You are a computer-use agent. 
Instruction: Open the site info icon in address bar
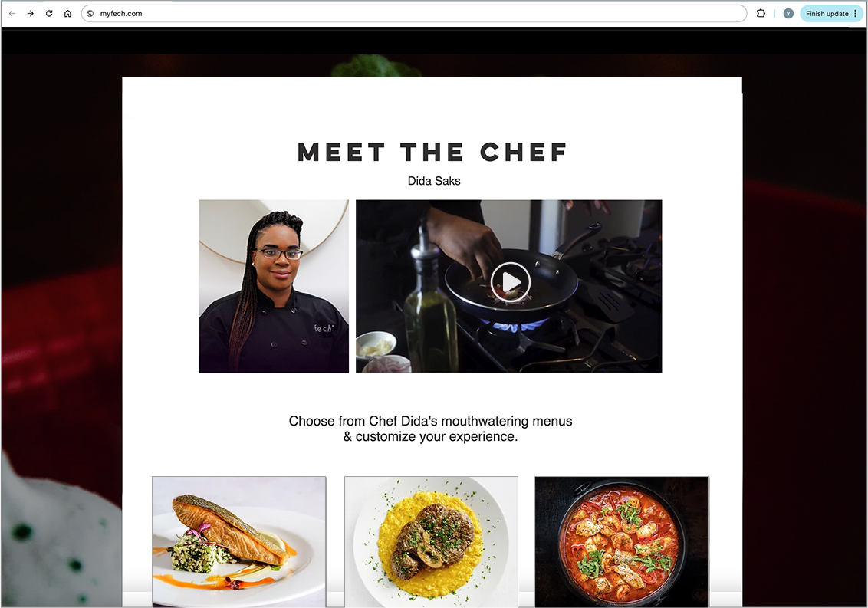click(x=90, y=13)
